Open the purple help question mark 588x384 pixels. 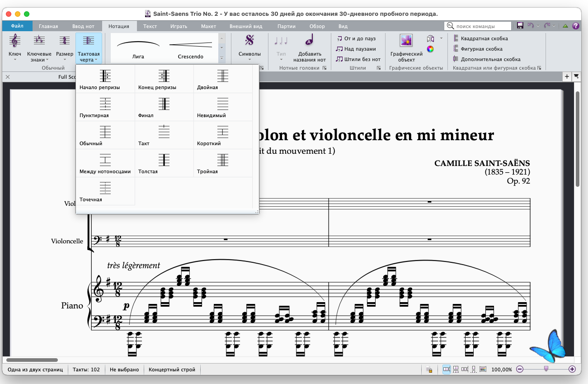[x=576, y=26]
